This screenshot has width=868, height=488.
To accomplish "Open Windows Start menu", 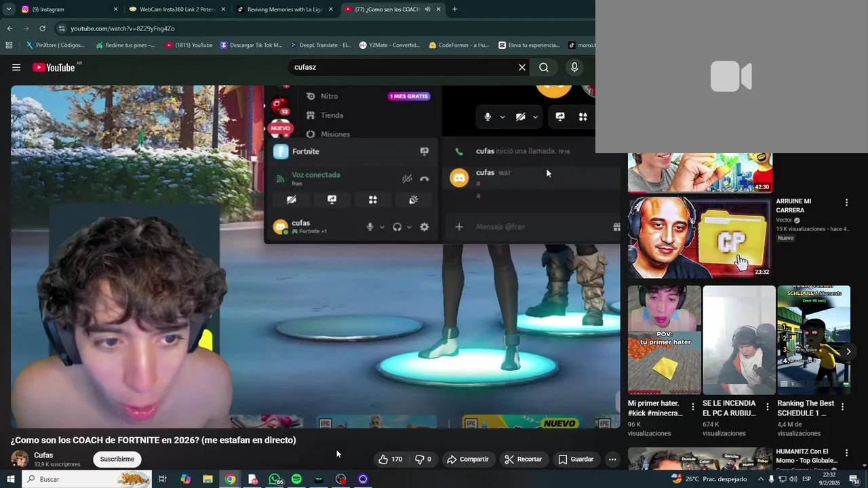I will pyautogui.click(x=10, y=479).
